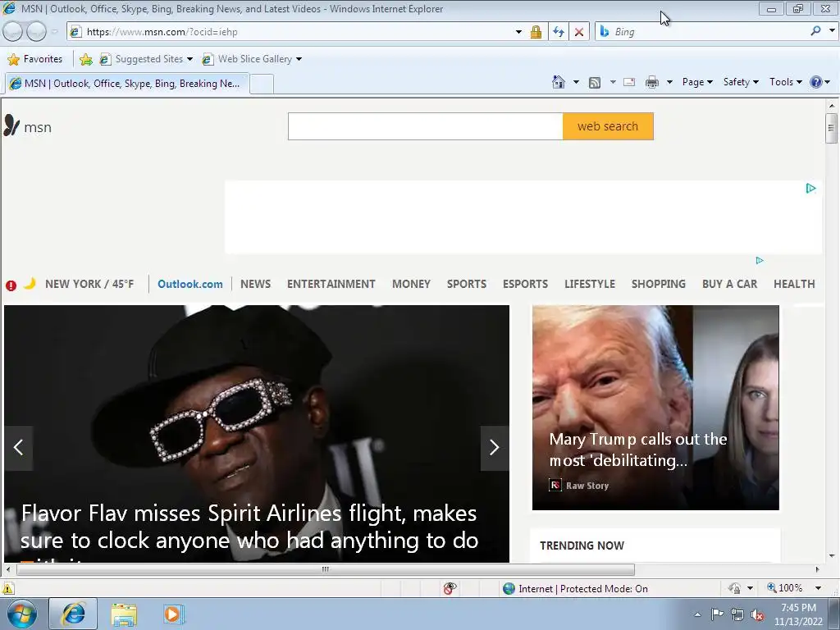Screen dimensions: 840x630
Task: Go to ENTERTAINMENT section
Action: point(331,284)
